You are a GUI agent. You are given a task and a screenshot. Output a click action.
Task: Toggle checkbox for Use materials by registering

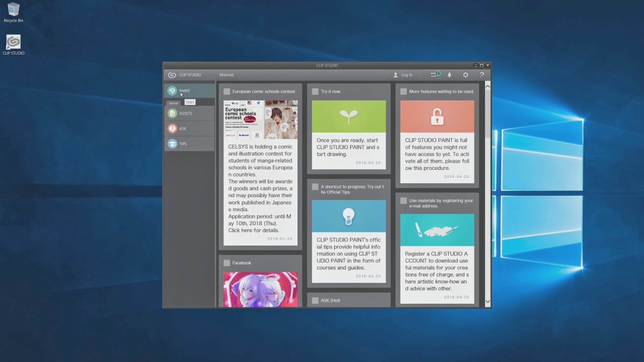pos(404,201)
